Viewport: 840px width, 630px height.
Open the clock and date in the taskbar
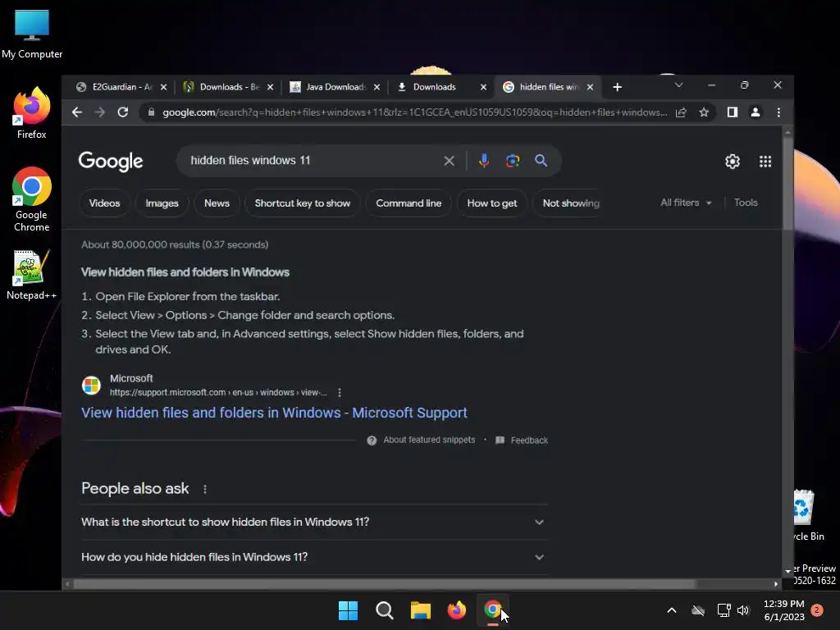tap(783, 610)
